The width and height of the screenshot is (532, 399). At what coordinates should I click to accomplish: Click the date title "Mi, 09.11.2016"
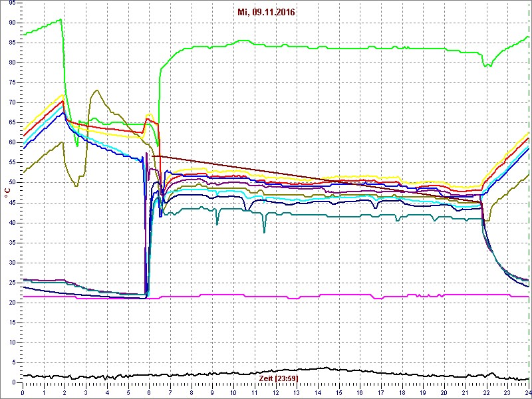(x=265, y=13)
